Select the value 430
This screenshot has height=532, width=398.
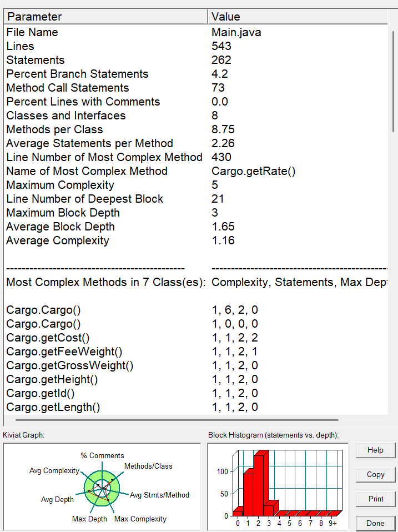pos(221,157)
